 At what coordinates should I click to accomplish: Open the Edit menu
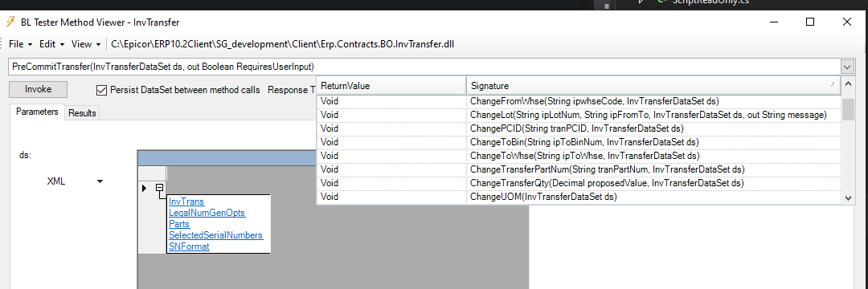52,44
